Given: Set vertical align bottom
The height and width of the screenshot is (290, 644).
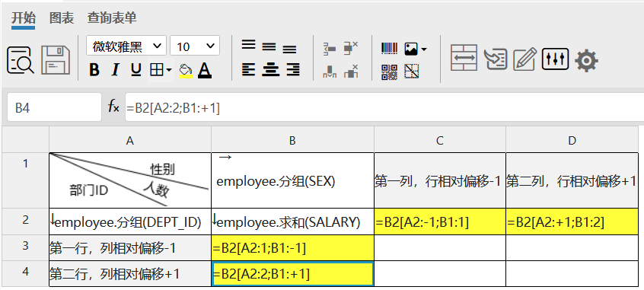Looking at the screenshot, I should (289, 49).
